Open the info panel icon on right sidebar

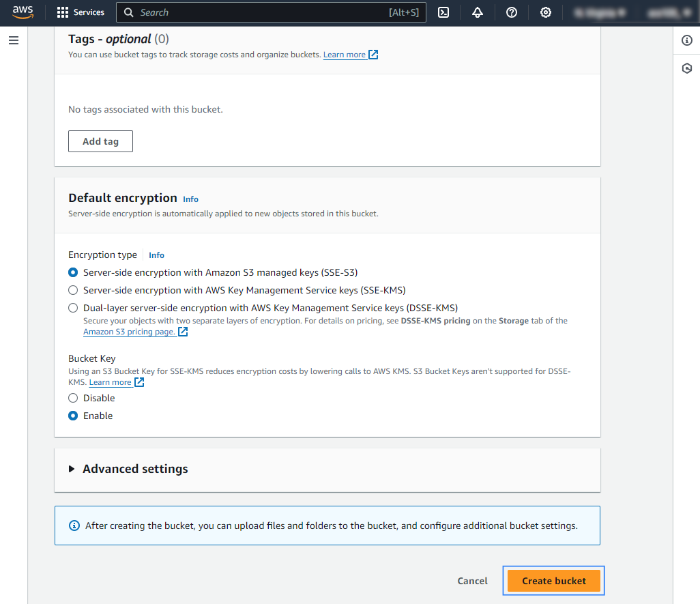[x=687, y=41]
